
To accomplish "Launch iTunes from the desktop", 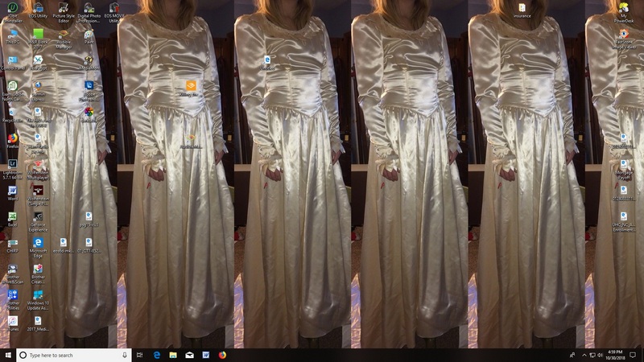I will coord(12,321).
